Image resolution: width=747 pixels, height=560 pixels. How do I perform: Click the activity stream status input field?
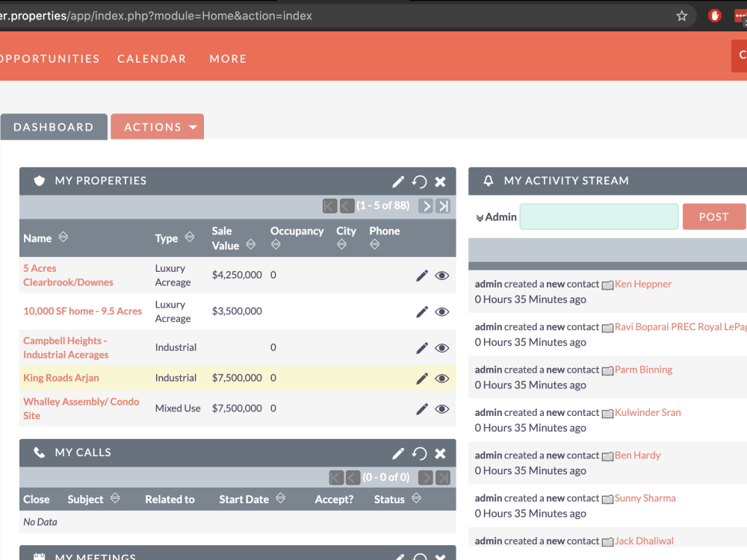598,217
